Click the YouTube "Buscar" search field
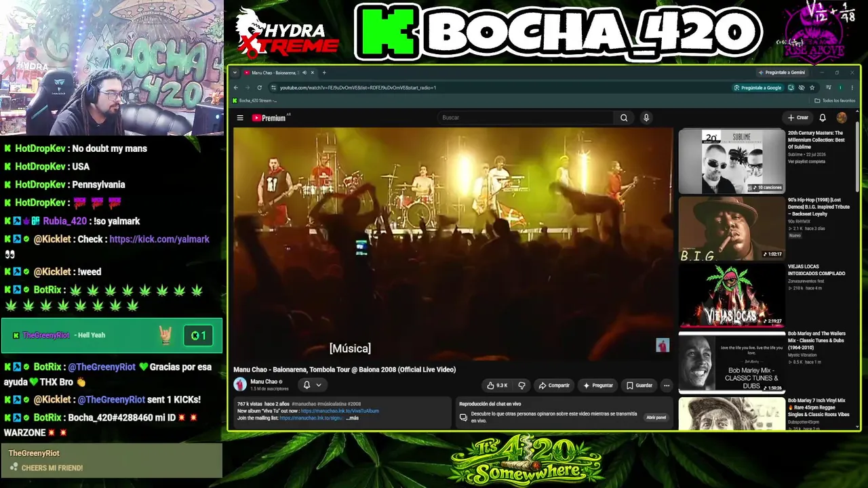The image size is (868, 488). click(526, 118)
